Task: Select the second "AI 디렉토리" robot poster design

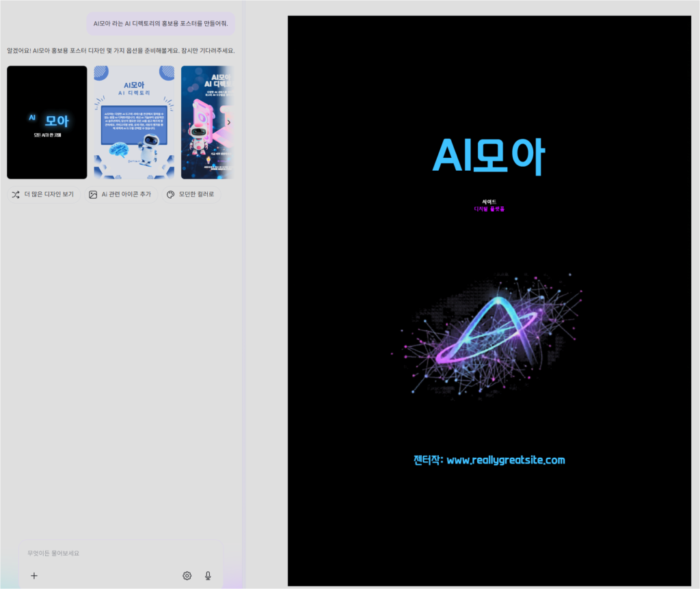Action: click(x=134, y=122)
